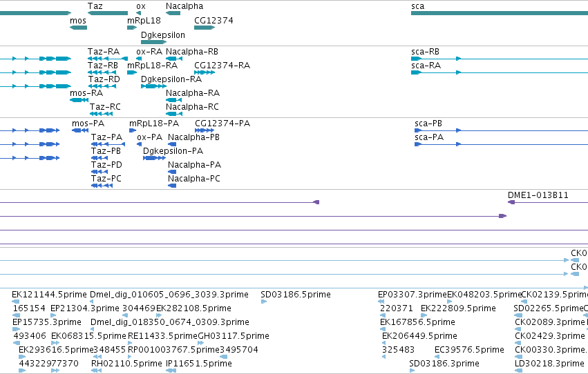Select the LD30218.3prime EST label

[x=550, y=364]
